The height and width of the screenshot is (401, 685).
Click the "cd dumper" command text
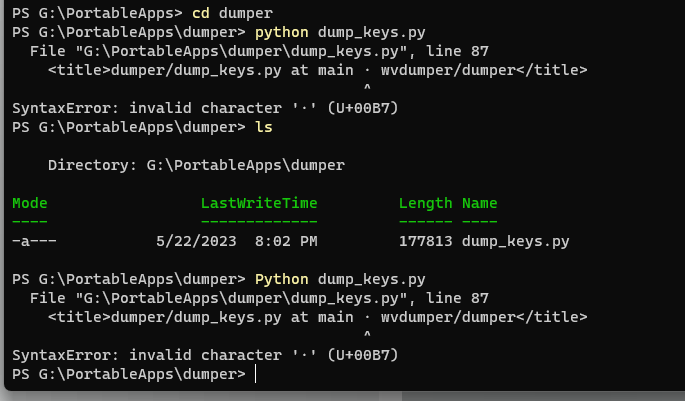[231, 14]
